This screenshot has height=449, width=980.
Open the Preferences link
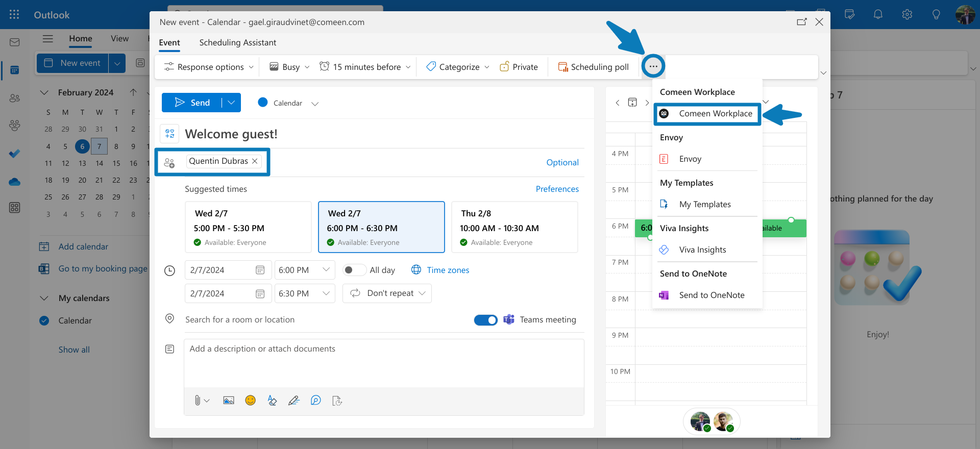557,189
